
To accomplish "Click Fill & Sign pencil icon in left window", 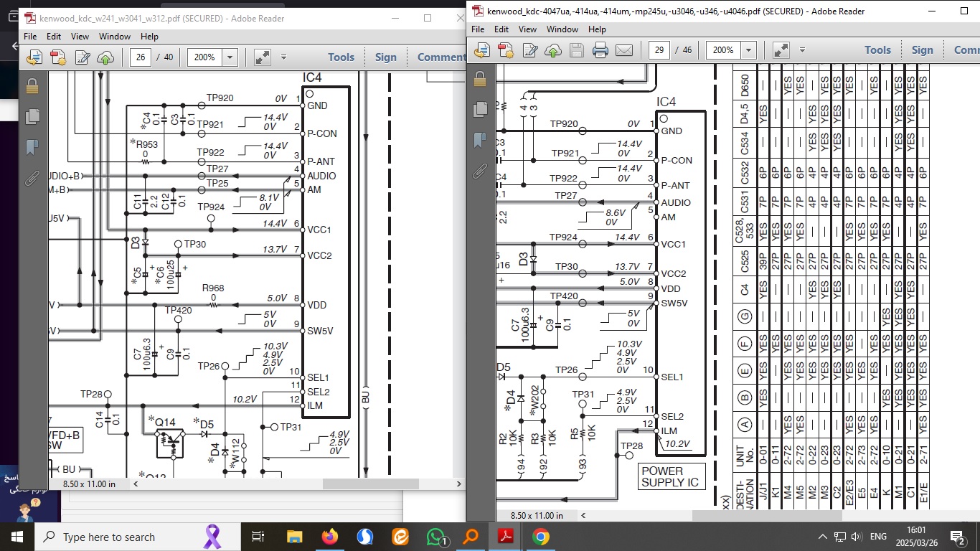I will [83, 57].
